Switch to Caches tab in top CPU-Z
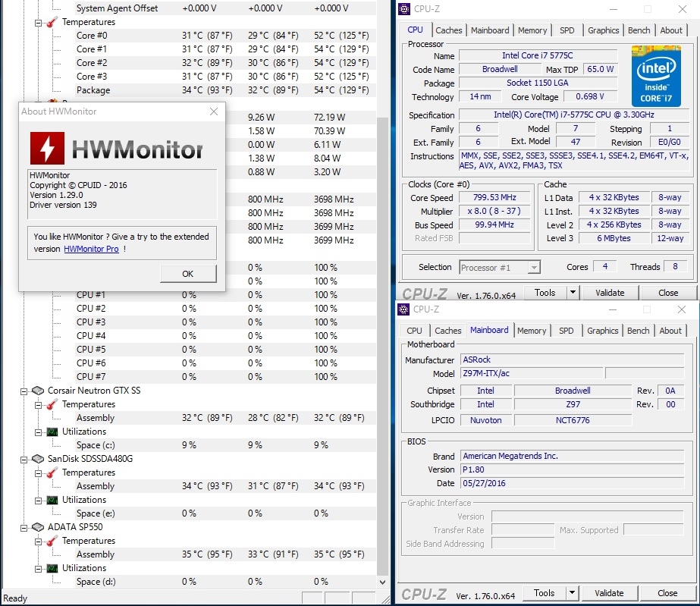 pyautogui.click(x=449, y=30)
